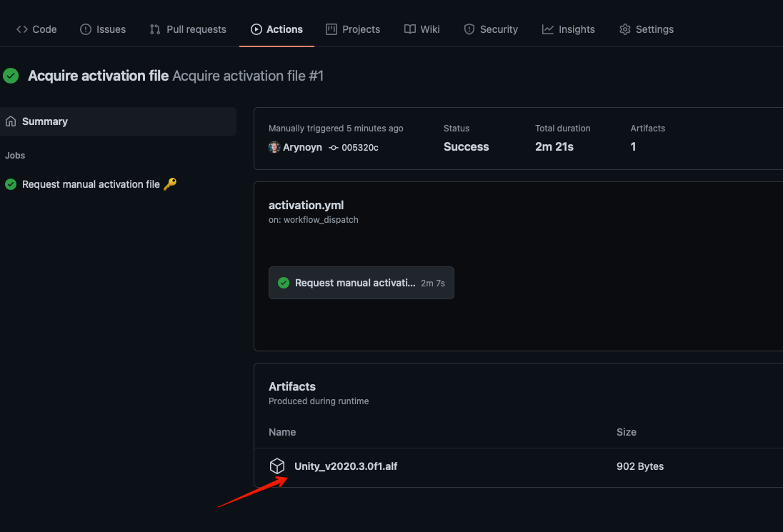Click the Insights graph icon

548,29
